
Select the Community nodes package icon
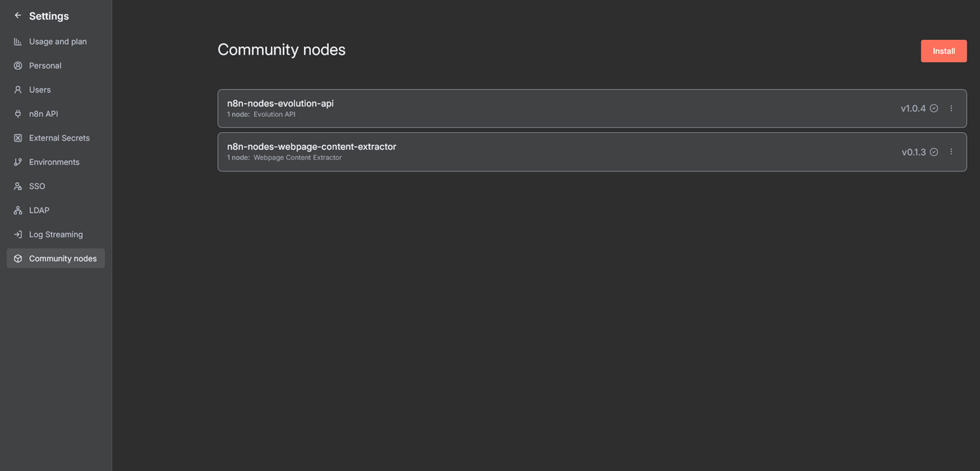pyautogui.click(x=17, y=258)
